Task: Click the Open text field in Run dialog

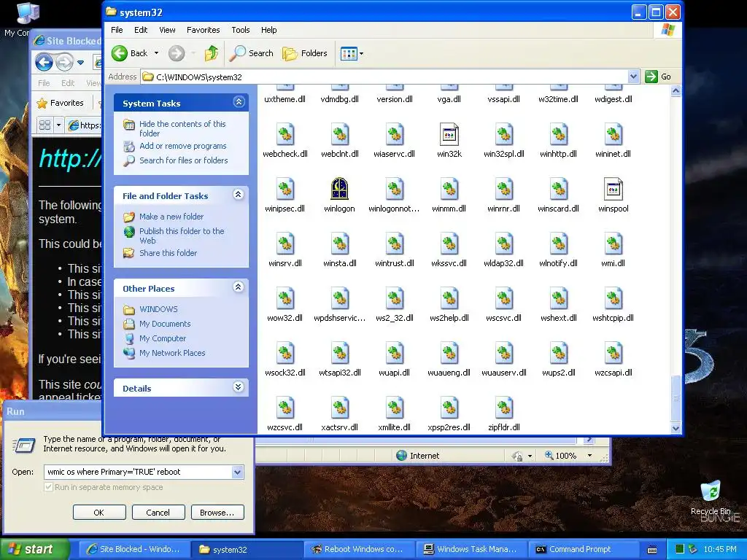Action: (x=138, y=472)
